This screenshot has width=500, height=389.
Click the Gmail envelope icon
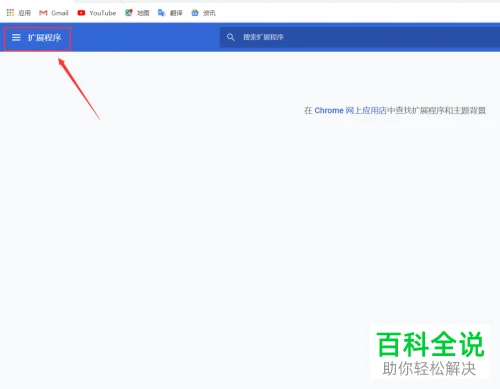click(43, 13)
